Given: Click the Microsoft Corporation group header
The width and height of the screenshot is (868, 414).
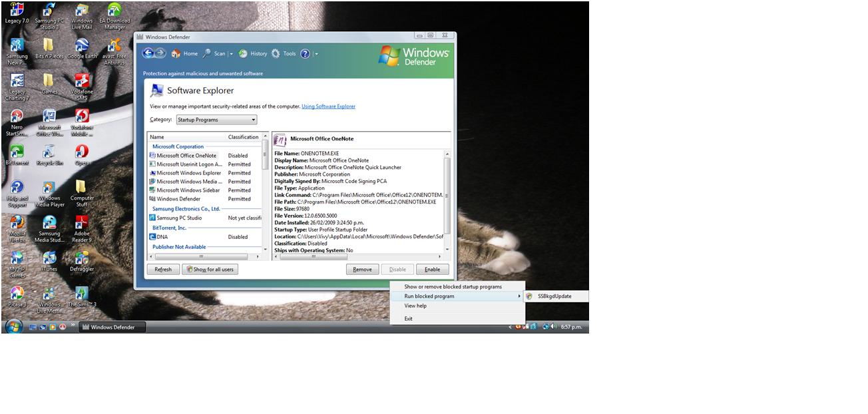Looking at the screenshot, I should 178,146.
